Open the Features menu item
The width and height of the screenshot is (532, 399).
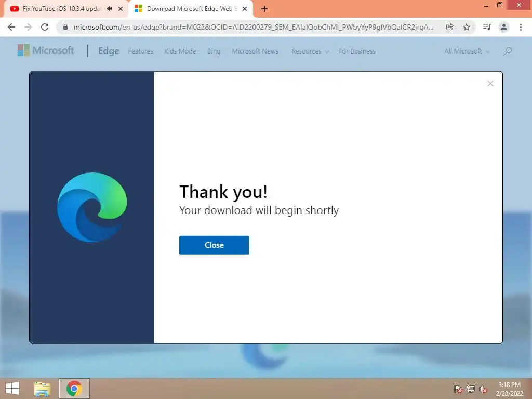[x=140, y=51]
